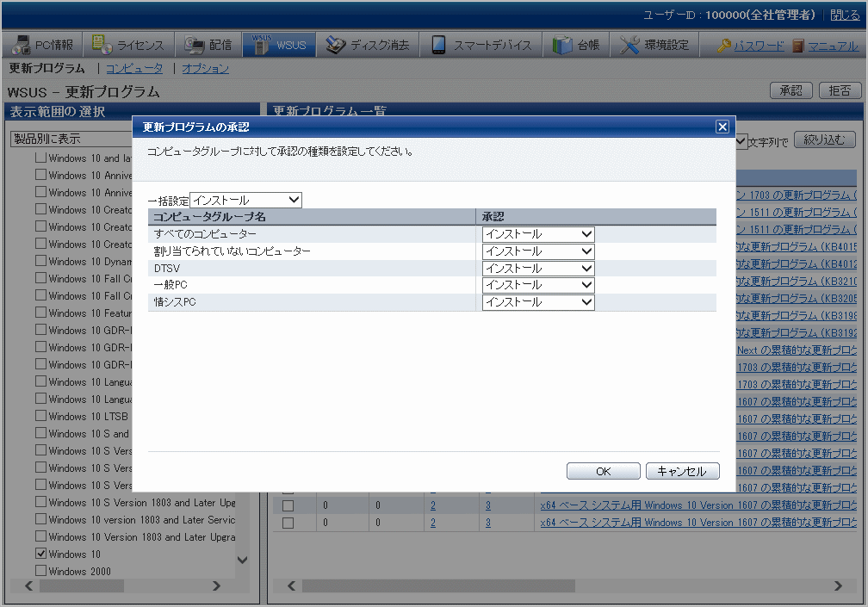This screenshot has width=868, height=607.
Task: Go to the コンピュータ link
Action: click(x=134, y=68)
